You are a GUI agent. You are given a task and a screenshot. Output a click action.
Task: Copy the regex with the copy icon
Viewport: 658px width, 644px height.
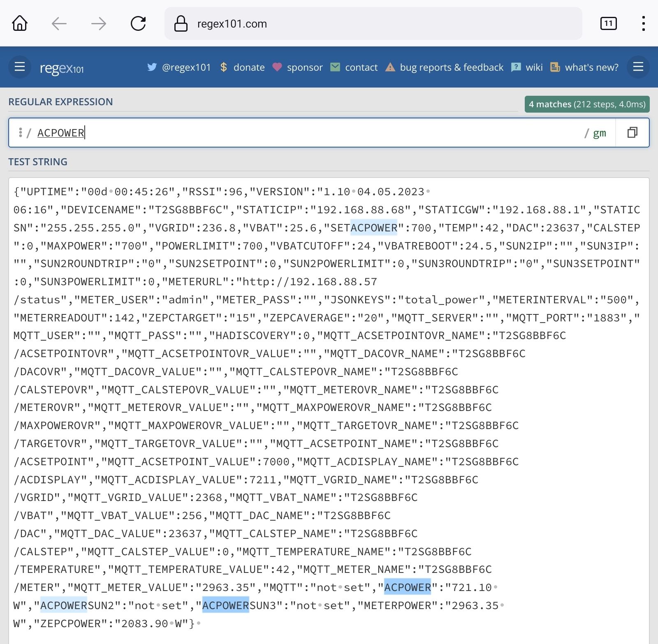point(633,132)
